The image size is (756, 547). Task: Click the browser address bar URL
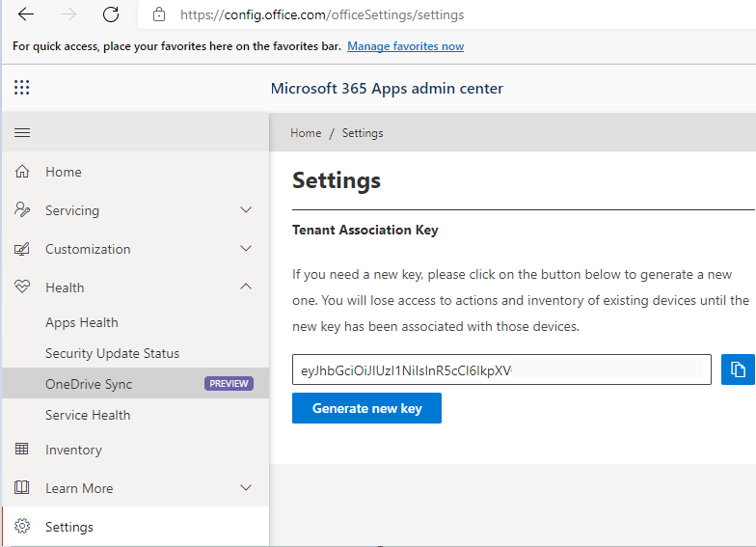coord(322,15)
